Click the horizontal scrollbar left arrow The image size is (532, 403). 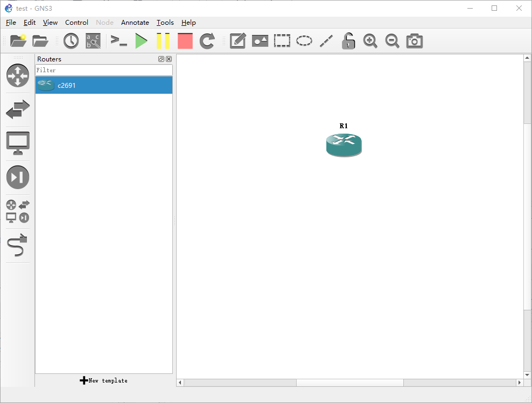pyautogui.click(x=180, y=383)
